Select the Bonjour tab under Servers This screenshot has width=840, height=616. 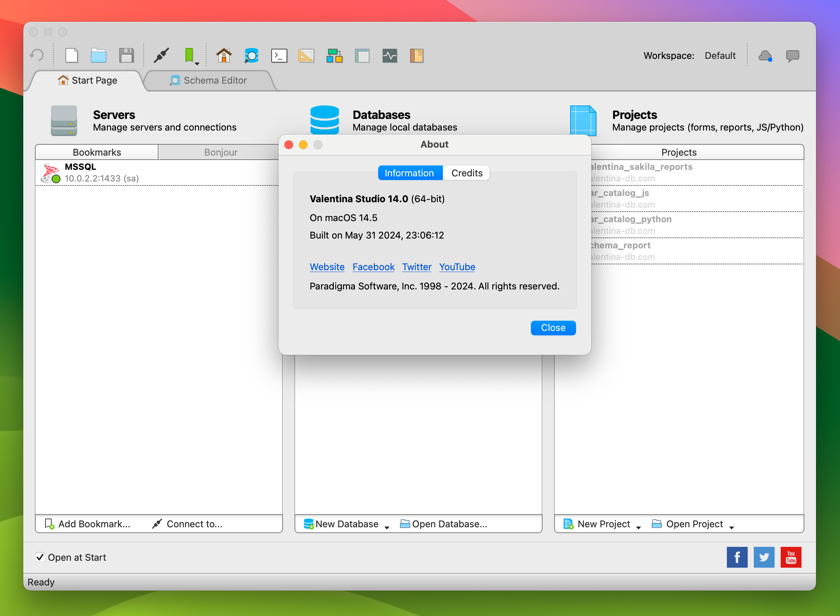221,152
